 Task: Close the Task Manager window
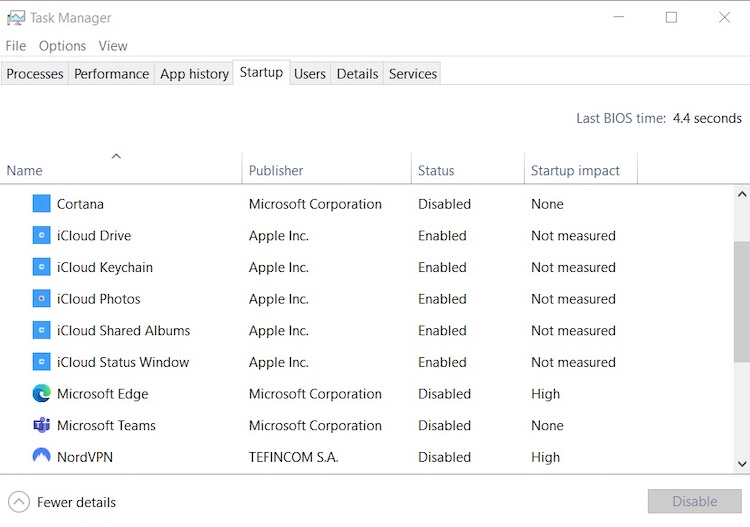click(x=724, y=17)
